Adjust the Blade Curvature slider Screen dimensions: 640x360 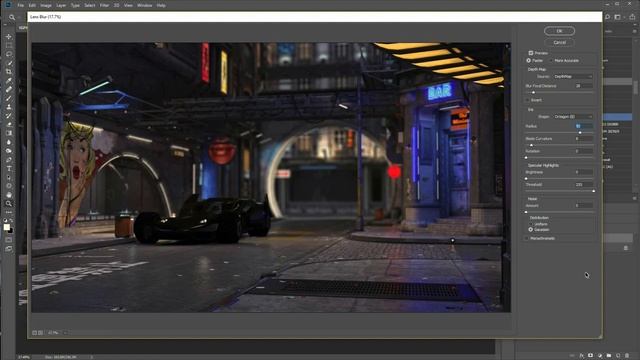[x=531, y=145]
